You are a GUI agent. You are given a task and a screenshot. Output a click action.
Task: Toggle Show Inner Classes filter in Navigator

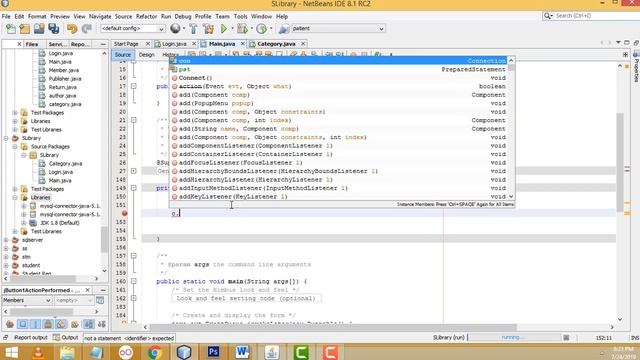click(61, 324)
